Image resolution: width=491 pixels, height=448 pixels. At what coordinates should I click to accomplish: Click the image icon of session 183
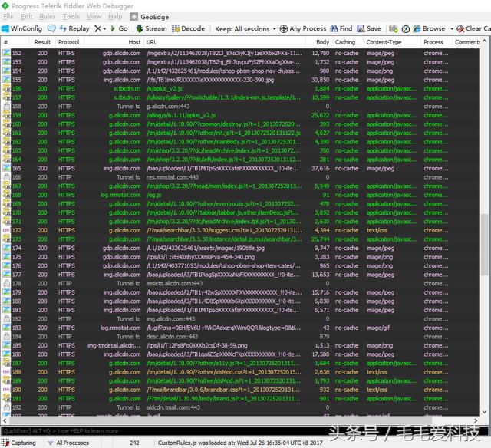point(6,328)
